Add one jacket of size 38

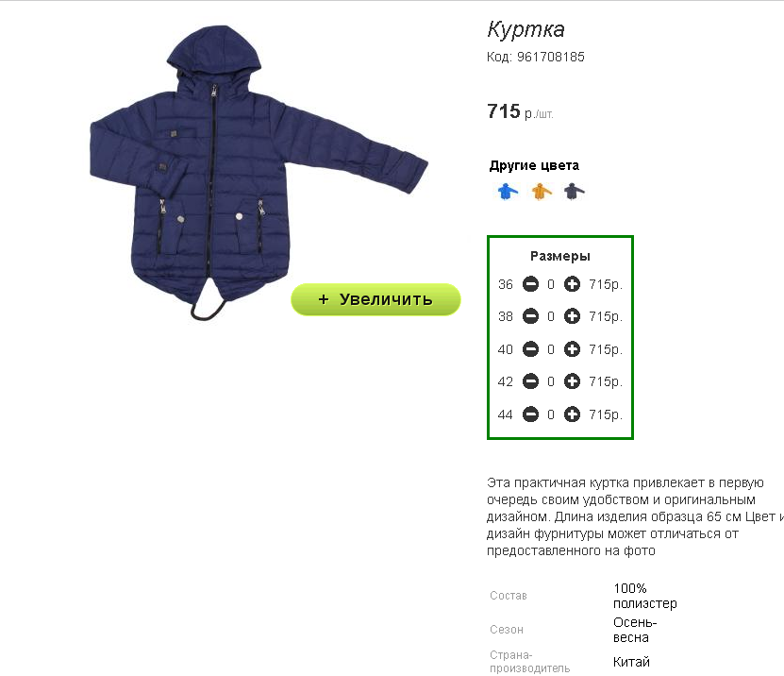[x=572, y=316]
